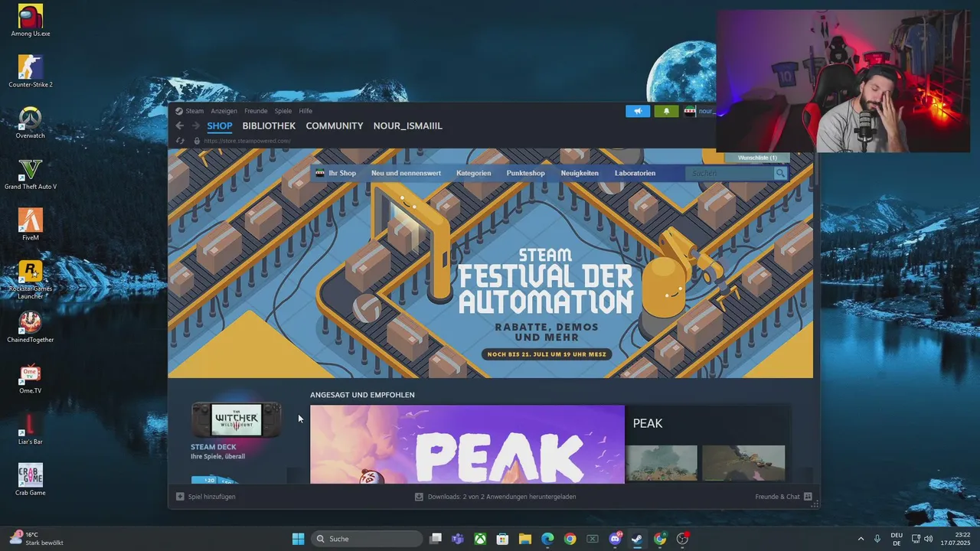Open OBS Studio from taskbar
This screenshot has height=551, width=980.
click(x=682, y=539)
